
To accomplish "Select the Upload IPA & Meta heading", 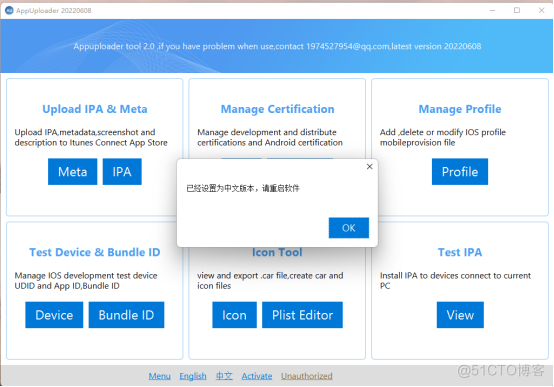I will [95, 109].
